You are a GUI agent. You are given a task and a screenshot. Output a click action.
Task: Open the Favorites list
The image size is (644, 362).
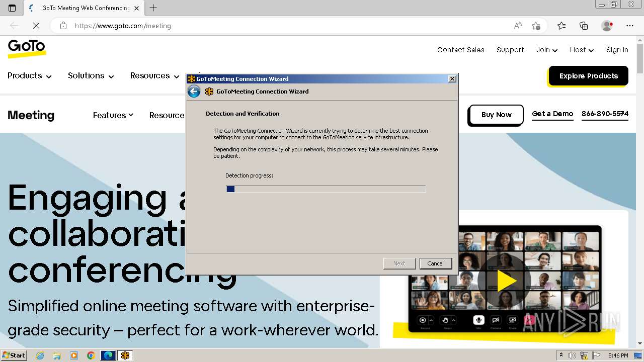coord(561,26)
